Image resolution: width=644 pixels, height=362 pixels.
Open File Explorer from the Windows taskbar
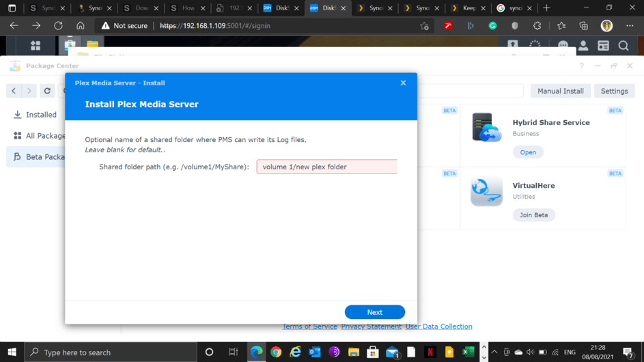(354, 352)
